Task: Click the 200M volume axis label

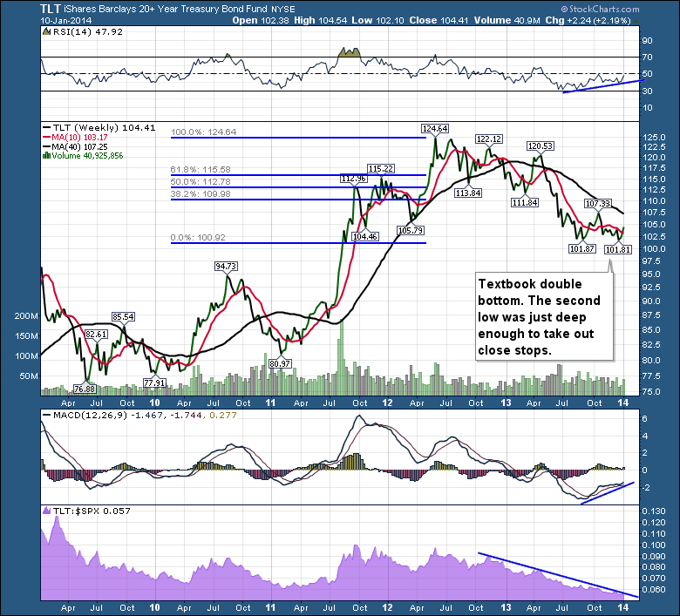Action: tap(26, 316)
